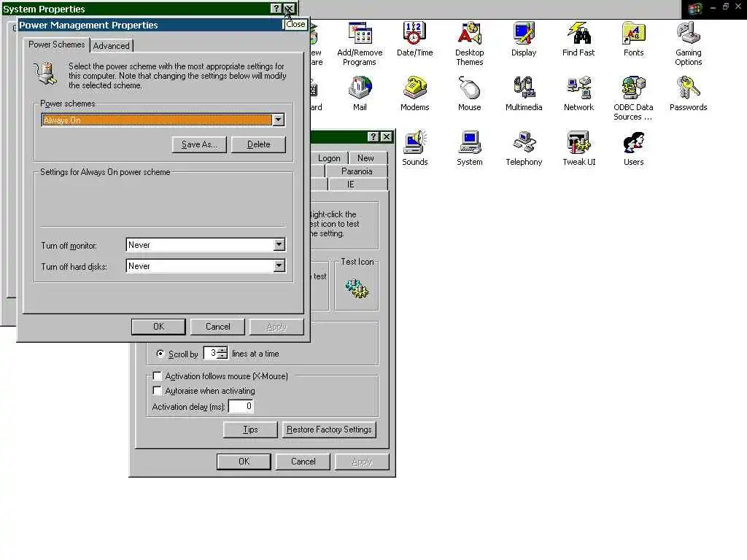Open the Telephony icon

[x=524, y=148]
